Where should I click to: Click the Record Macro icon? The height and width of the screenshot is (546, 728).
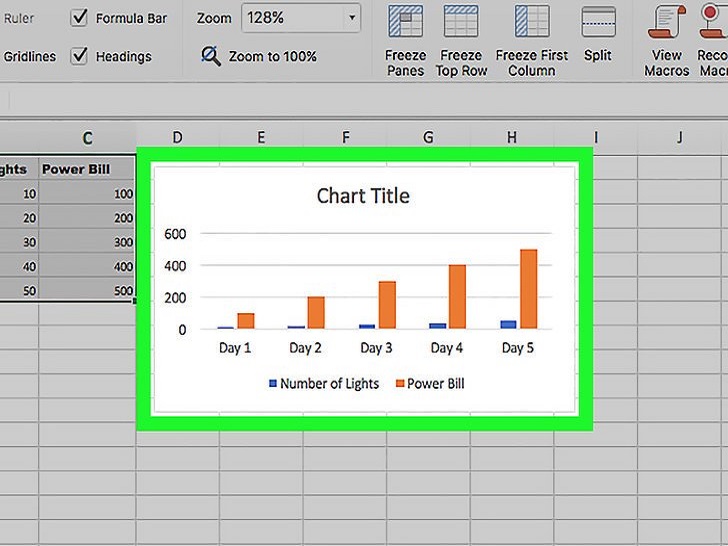[713, 21]
